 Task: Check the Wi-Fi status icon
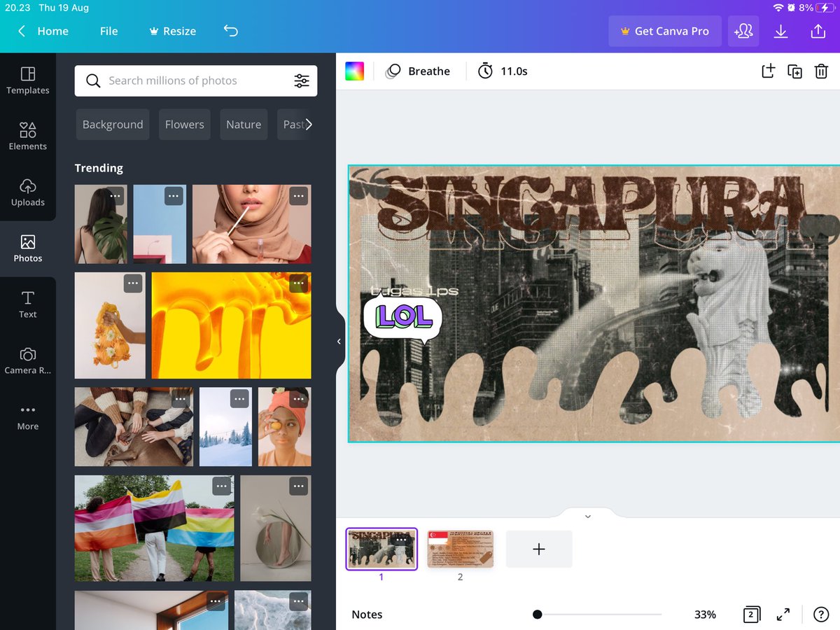click(x=778, y=8)
